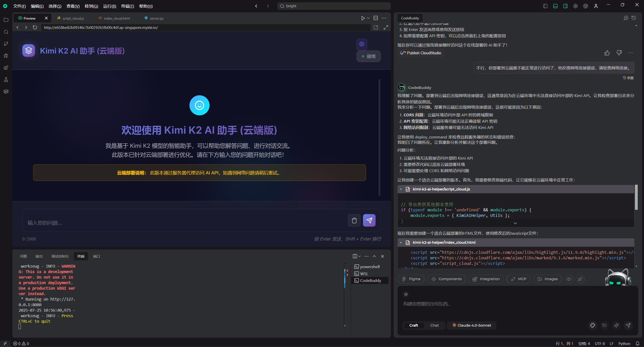Click the Kimi chat area scrollbar

click(x=379, y=137)
